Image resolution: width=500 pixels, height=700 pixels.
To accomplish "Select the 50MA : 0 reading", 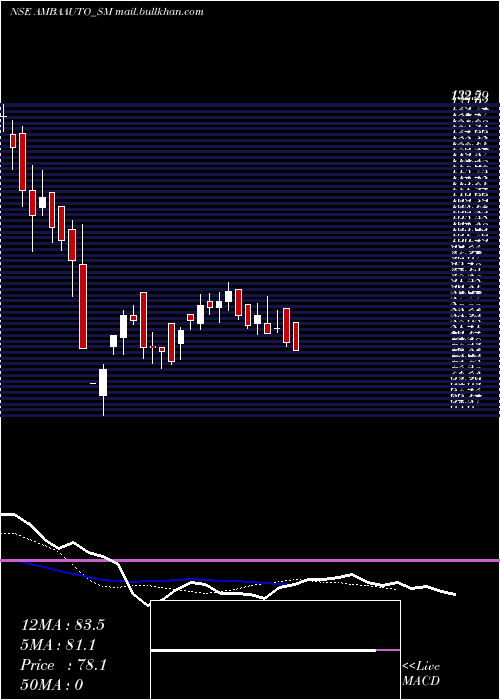I will pyautogui.click(x=52, y=685).
